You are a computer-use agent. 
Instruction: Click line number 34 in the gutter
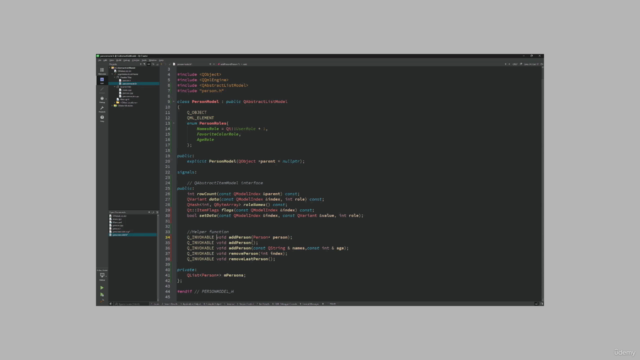168,237
